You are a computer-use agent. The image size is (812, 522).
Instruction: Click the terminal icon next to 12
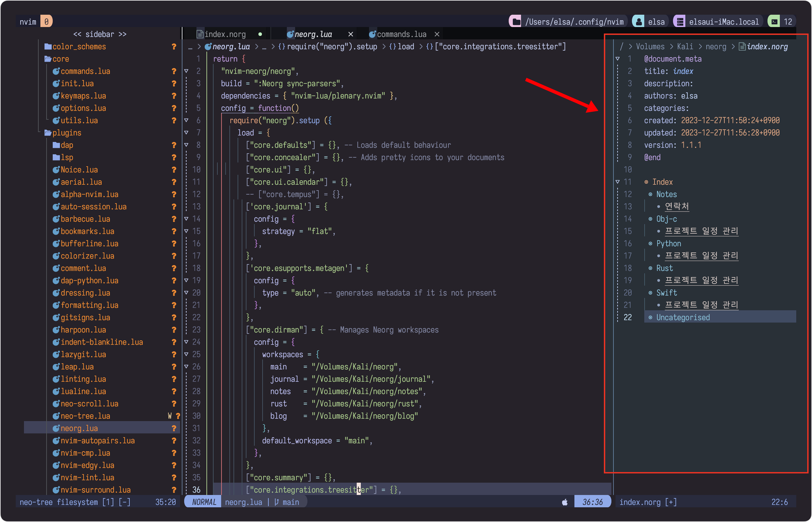(x=774, y=22)
